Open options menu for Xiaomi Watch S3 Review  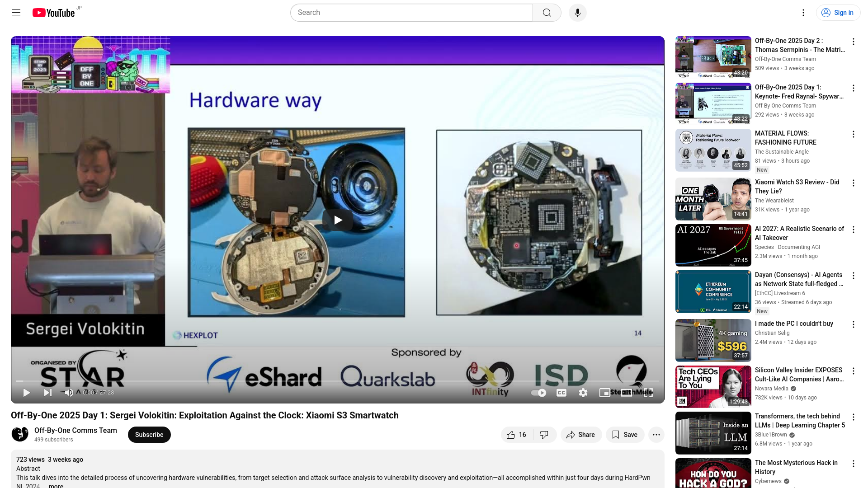(x=854, y=183)
